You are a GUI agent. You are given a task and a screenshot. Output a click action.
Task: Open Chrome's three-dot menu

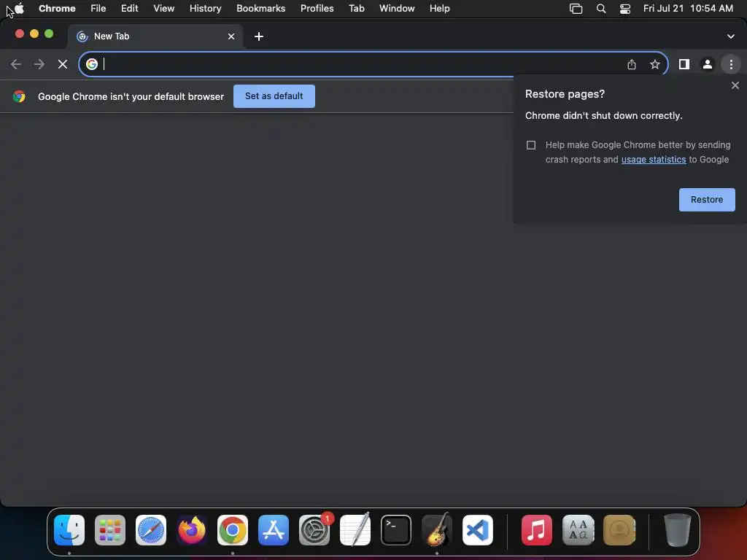(x=731, y=64)
